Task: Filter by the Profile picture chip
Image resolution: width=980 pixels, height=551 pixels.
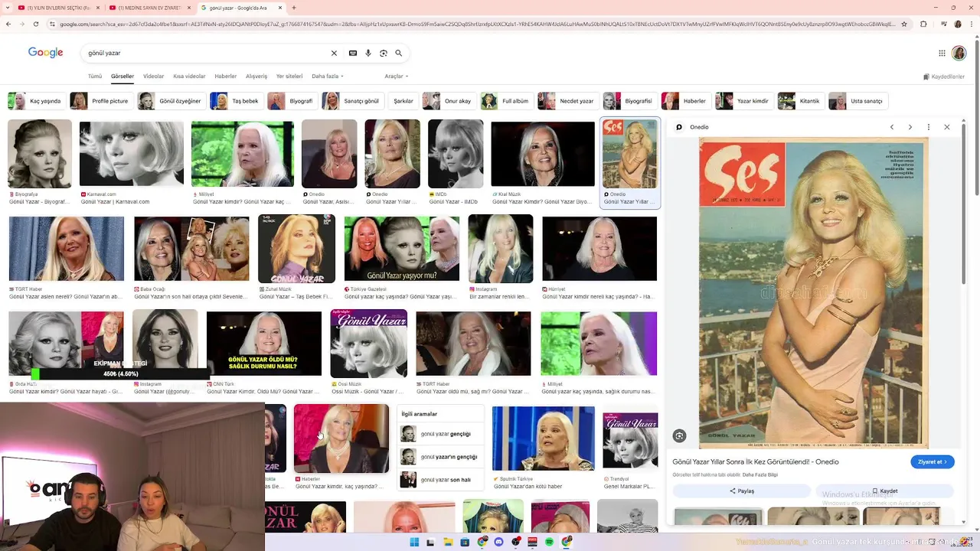Action: point(100,101)
